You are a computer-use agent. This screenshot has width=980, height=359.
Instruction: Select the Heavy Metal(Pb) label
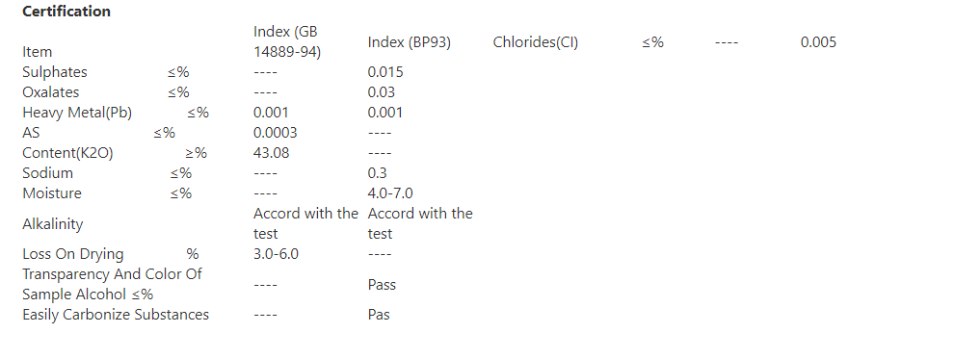click(x=77, y=113)
